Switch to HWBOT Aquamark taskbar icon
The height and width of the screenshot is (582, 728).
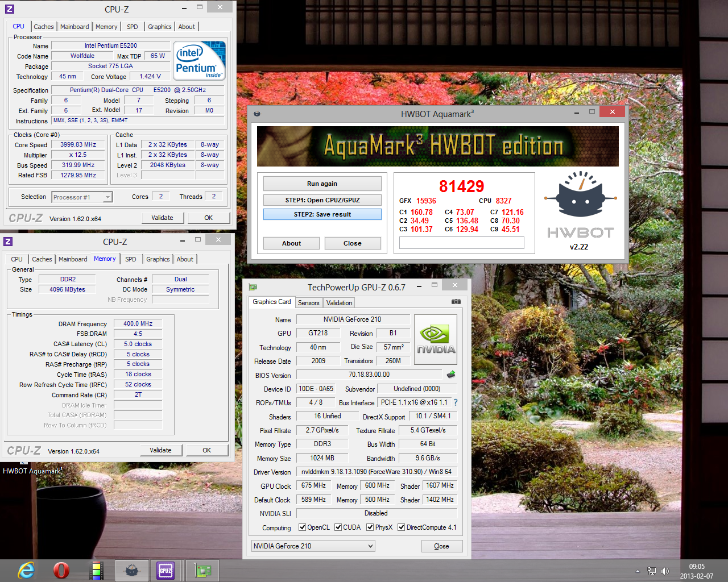coord(132,571)
